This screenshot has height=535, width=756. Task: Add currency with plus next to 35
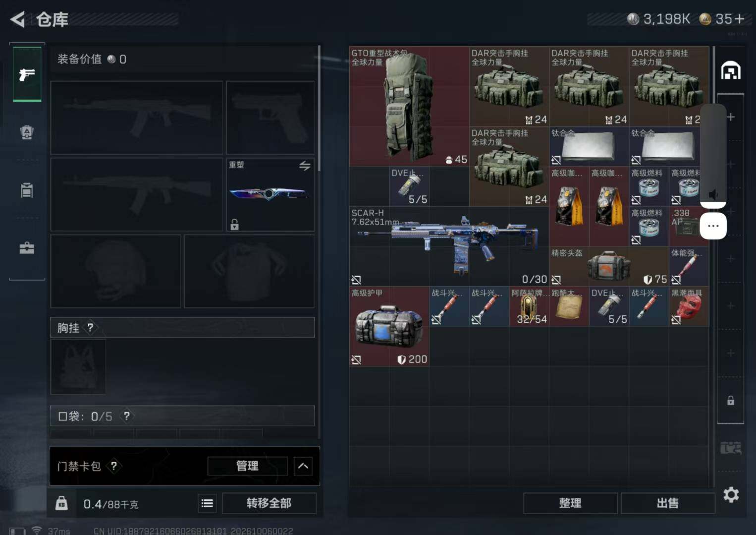[x=740, y=19]
